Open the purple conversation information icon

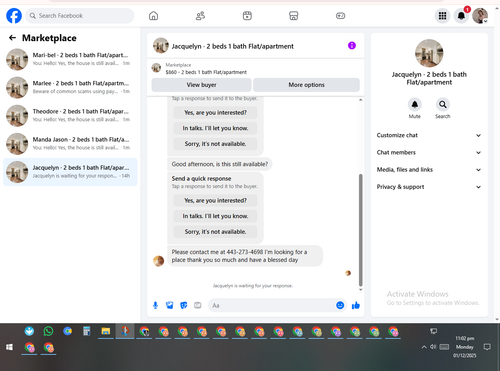(x=352, y=45)
